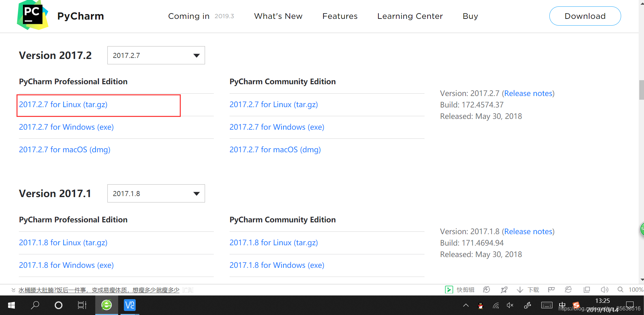Open the 水桶腰大肚腩 ad link at bottom
This screenshot has width=644, height=315.
(x=99, y=290)
